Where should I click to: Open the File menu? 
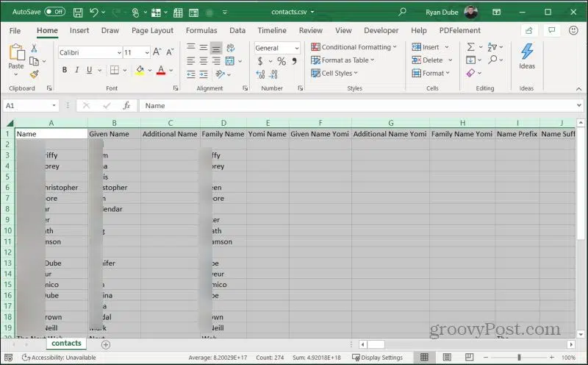click(x=15, y=30)
